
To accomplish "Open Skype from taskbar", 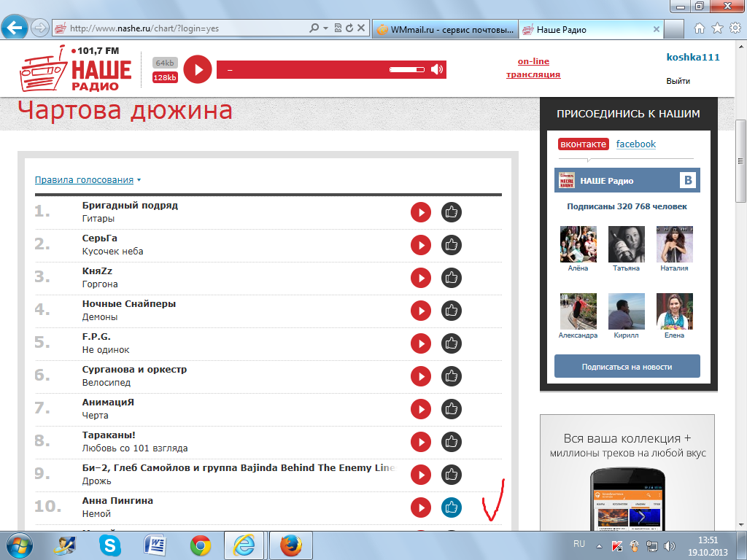I will [x=109, y=545].
